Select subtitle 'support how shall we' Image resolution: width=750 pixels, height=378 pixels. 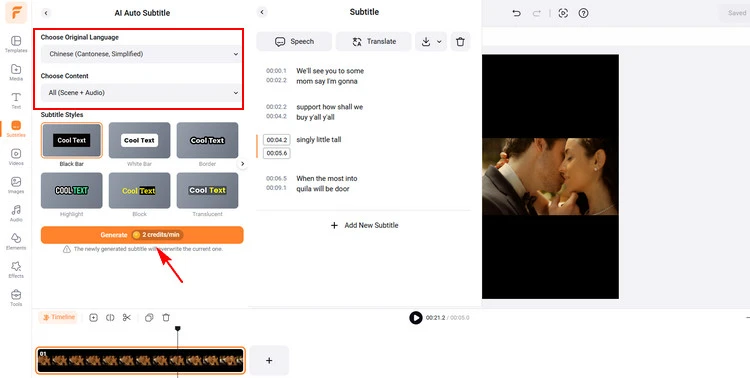[330, 107]
